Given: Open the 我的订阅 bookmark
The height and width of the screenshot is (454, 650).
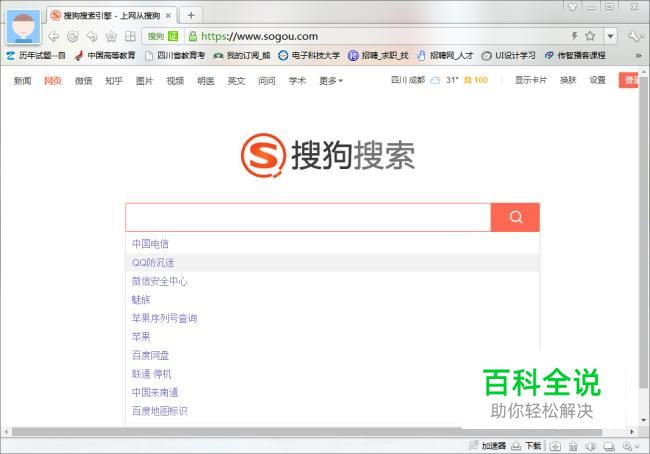Looking at the screenshot, I should tap(242, 55).
